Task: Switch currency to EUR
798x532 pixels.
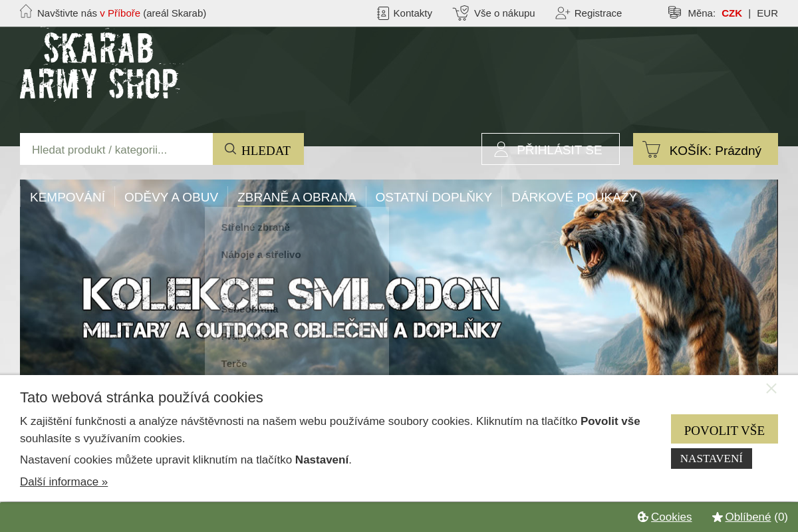Action: (767, 13)
